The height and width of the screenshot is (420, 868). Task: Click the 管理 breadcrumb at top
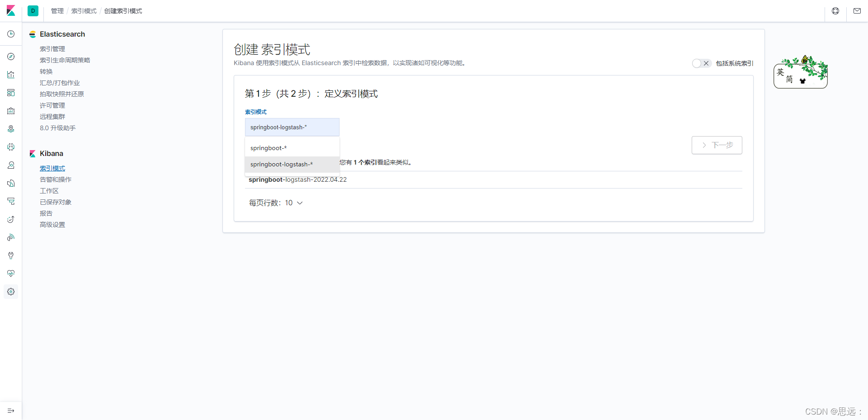[x=57, y=11]
